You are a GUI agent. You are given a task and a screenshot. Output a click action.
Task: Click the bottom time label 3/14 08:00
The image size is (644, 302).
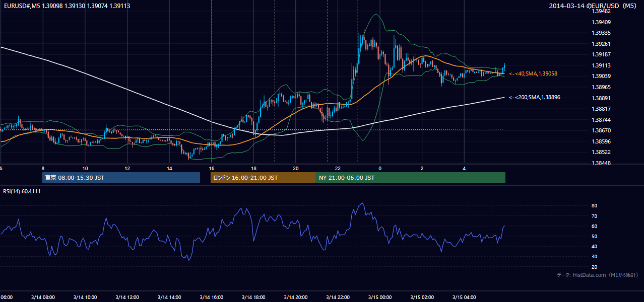[x=42, y=297]
